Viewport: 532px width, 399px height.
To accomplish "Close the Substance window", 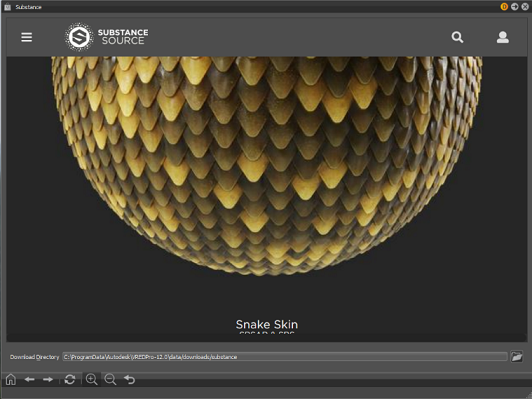I will pyautogui.click(x=525, y=6).
